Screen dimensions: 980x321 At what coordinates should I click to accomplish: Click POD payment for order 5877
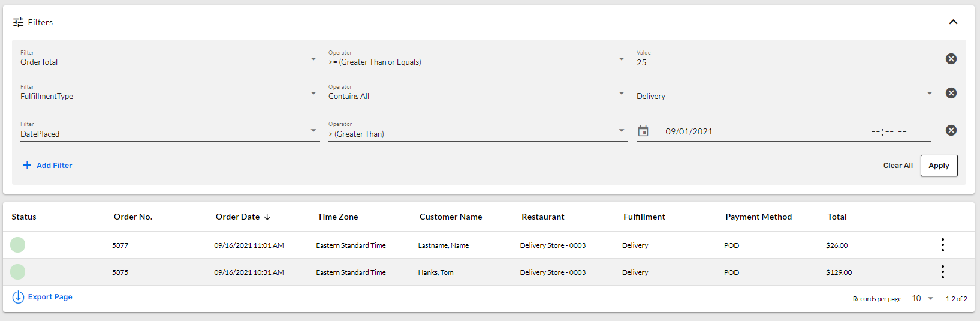point(731,245)
